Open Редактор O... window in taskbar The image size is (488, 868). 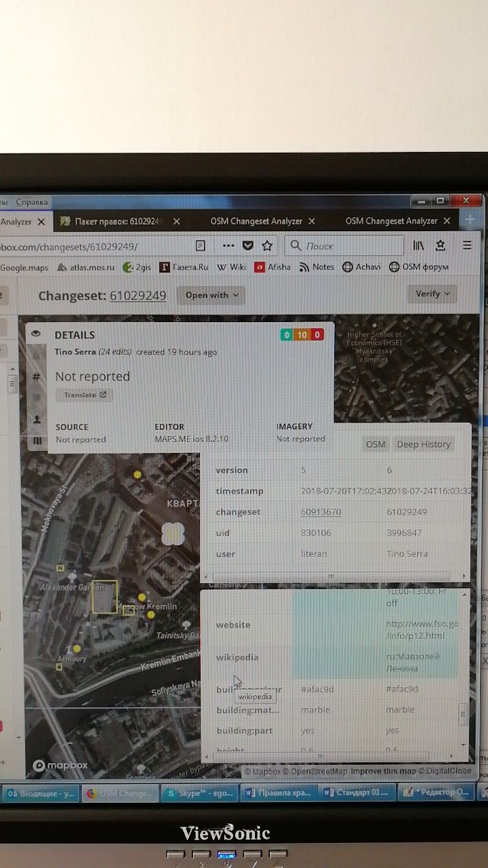click(x=436, y=792)
